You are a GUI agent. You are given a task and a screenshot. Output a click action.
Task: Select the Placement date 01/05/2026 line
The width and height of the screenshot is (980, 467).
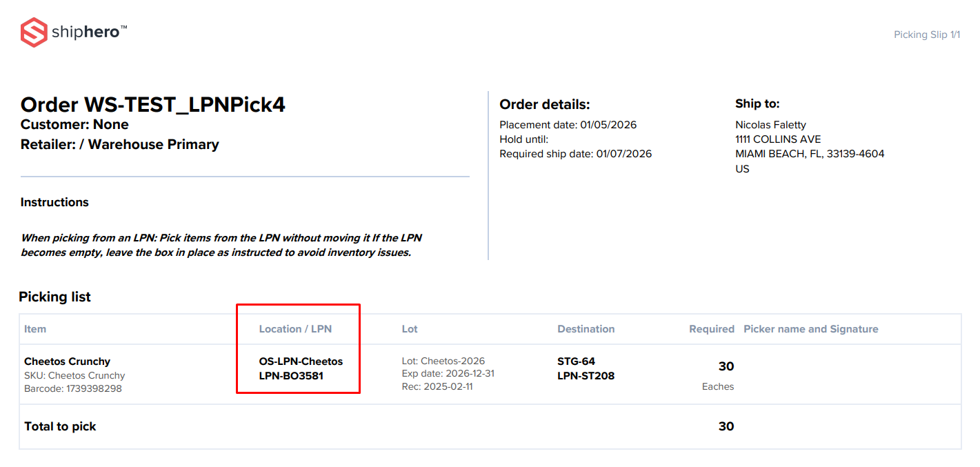[x=568, y=125]
